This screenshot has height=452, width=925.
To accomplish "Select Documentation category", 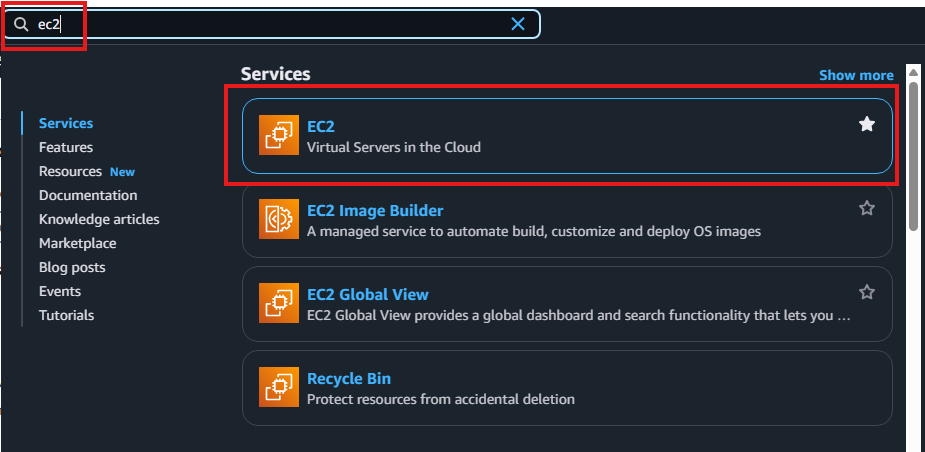I will [x=88, y=195].
